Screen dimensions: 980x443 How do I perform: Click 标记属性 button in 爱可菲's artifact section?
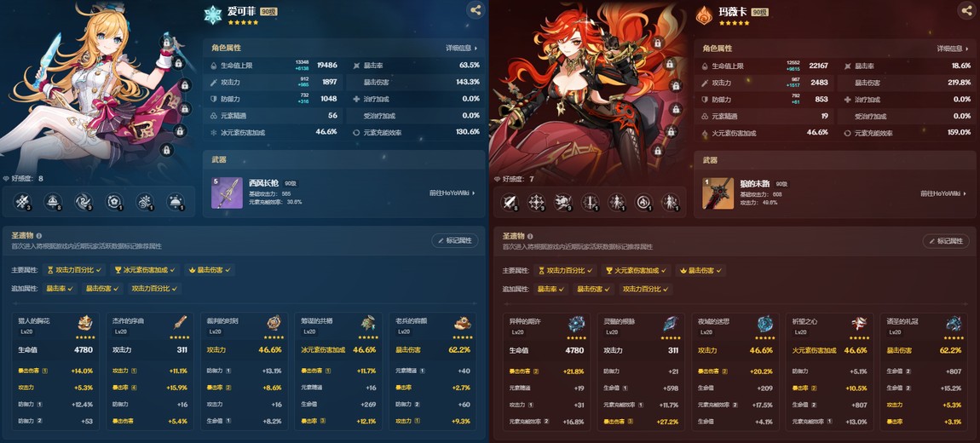pyautogui.click(x=455, y=240)
